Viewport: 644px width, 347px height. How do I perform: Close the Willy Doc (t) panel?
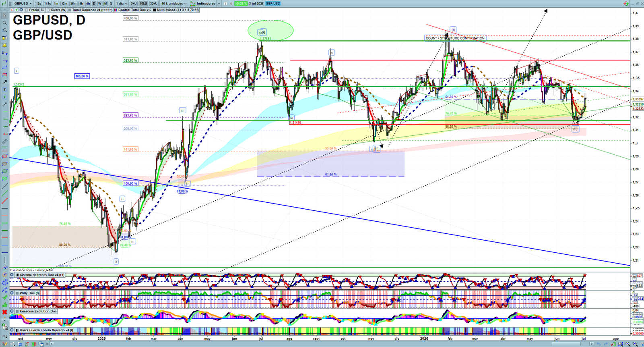click(x=12, y=293)
